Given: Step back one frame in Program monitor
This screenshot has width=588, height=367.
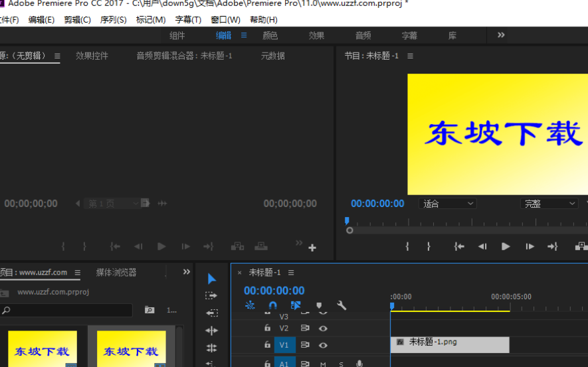Looking at the screenshot, I should 482,246.
